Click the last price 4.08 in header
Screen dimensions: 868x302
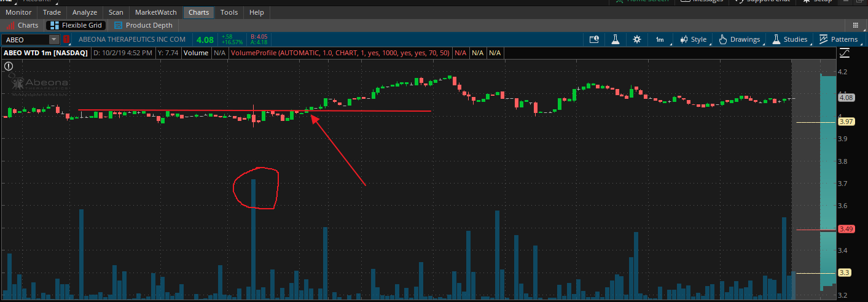tap(205, 40)
